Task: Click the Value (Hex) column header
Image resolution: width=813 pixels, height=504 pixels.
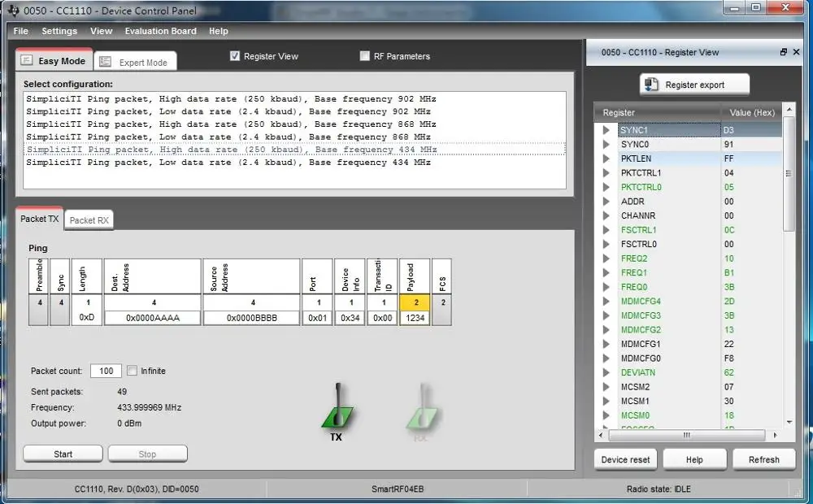Action: tap(751, 112)
